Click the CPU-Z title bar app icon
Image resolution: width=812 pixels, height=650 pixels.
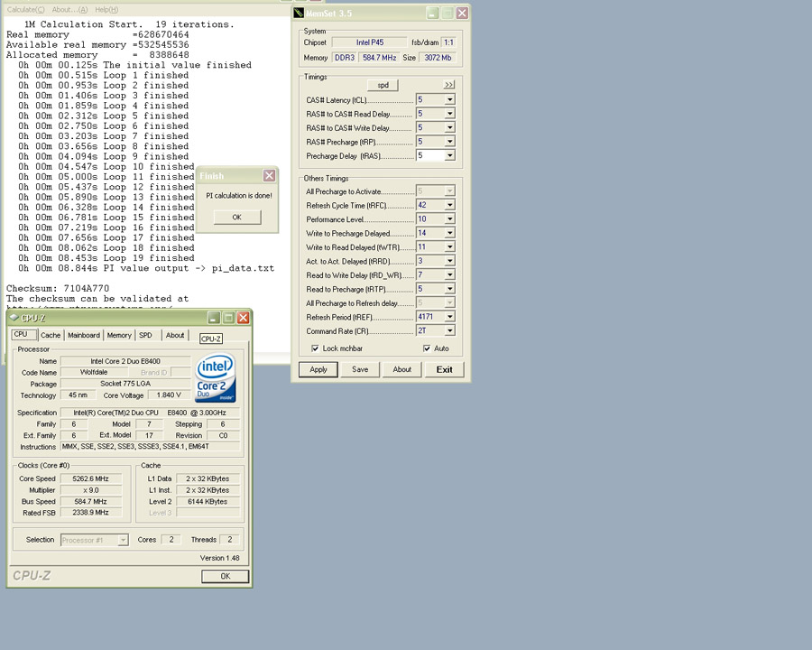pyautogui.click(x=14, y=317)
